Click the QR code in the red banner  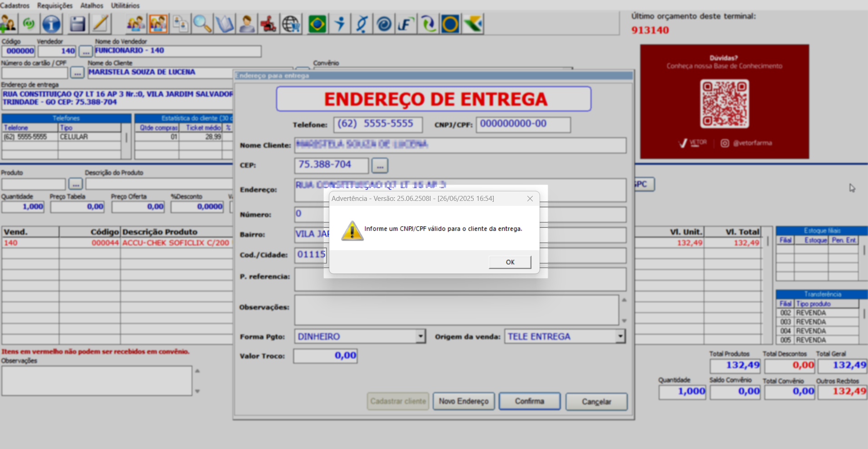(x=724, y=104)
